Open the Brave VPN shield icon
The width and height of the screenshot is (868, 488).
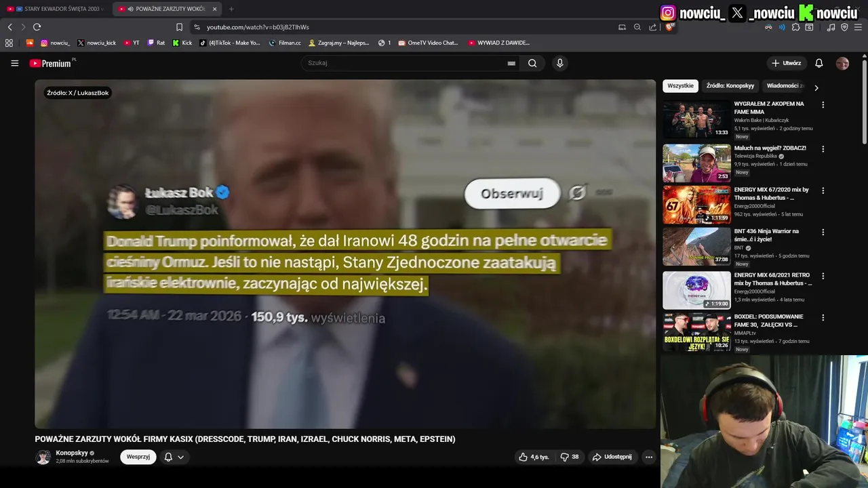click(x=844, y=27)
